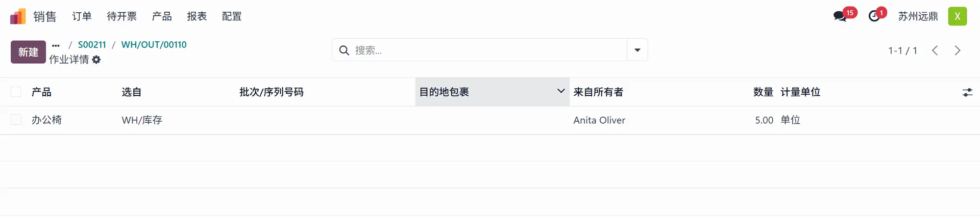Follow the S00211 breadcrumb link
Screen dimensions: 980x218
(92, 45)
